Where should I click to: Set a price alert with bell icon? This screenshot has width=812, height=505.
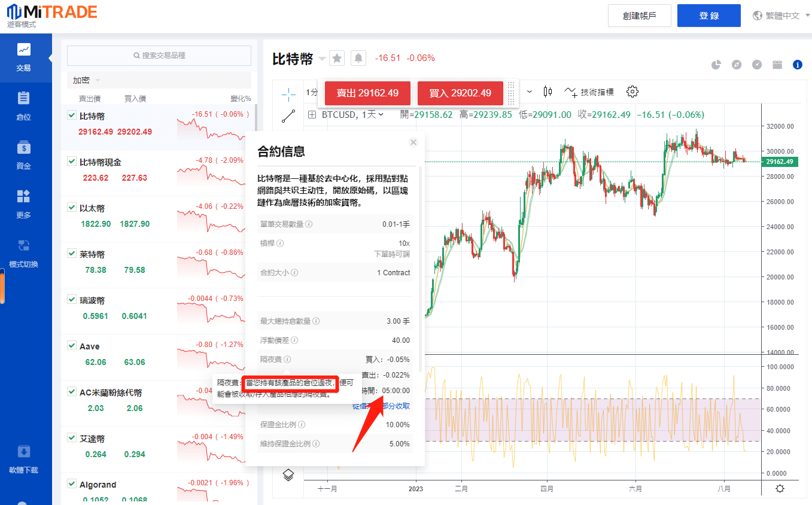click(358, 58)
